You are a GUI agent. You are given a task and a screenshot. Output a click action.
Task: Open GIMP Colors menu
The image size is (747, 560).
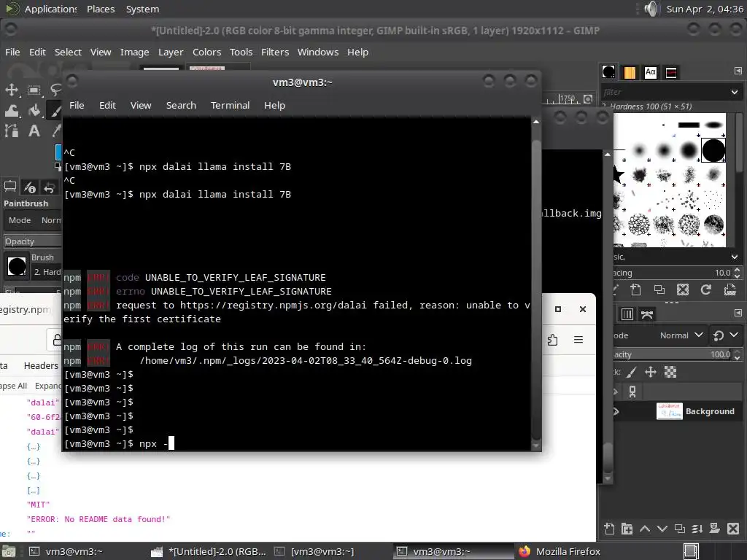[206, 52]
